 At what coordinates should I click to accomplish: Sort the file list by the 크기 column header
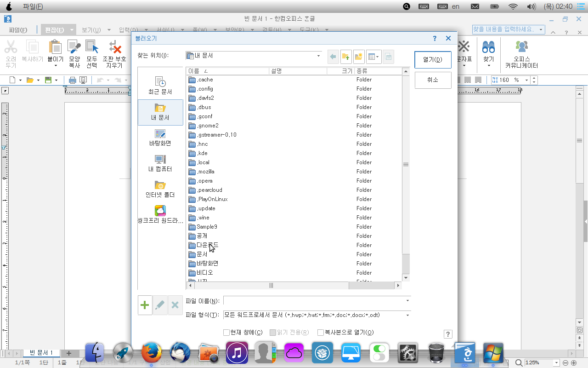click(340, 71)
